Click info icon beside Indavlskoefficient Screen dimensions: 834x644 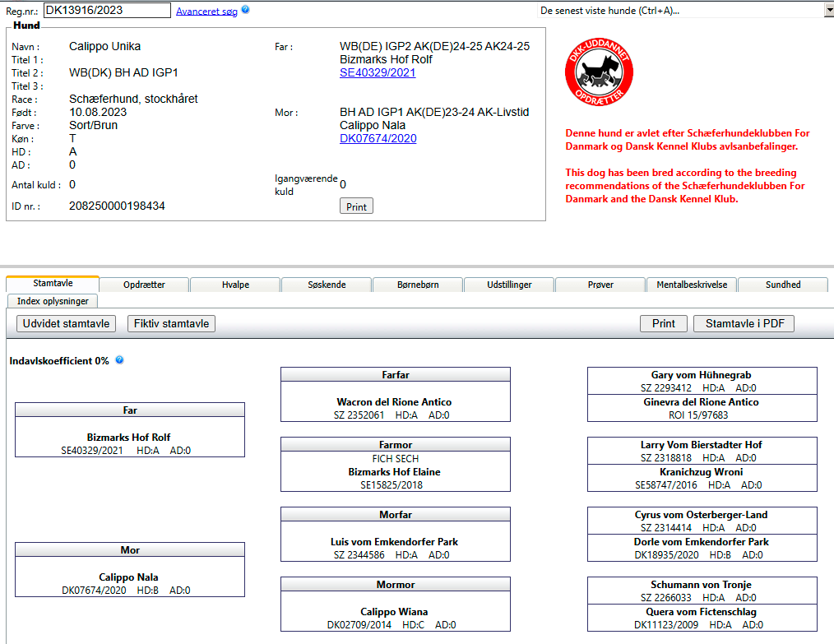point(120,360)
